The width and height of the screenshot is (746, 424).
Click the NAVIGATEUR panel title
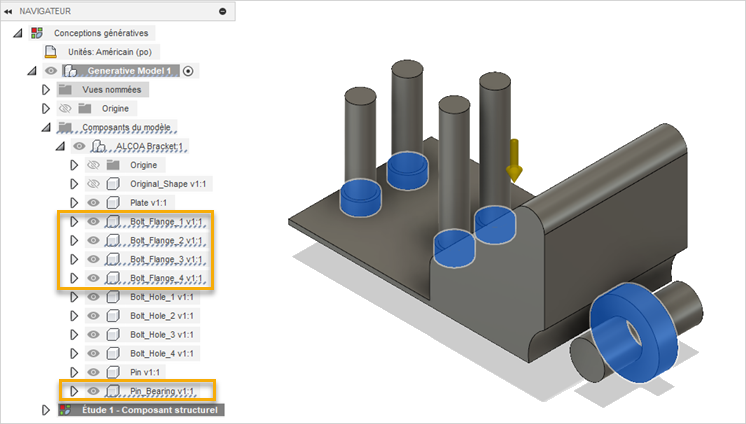click(x=45, y=11)
